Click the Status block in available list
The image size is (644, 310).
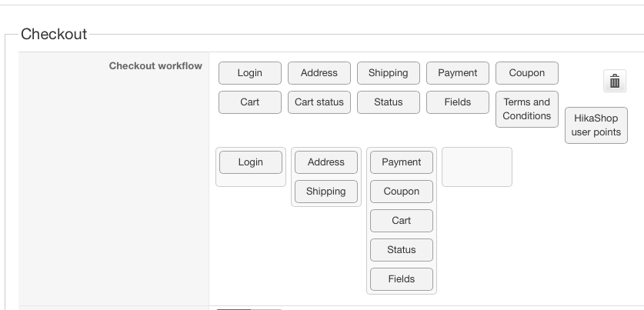point(389,102)
